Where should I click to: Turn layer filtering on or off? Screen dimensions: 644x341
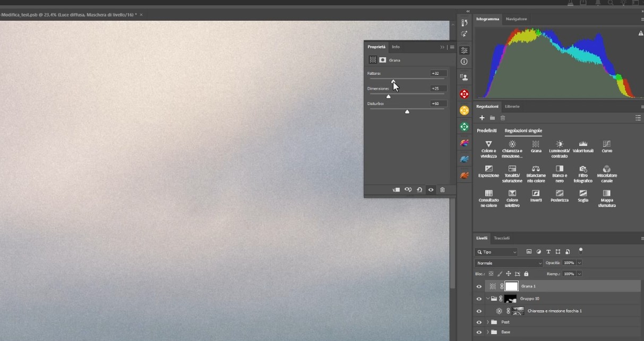pos(580,250)
